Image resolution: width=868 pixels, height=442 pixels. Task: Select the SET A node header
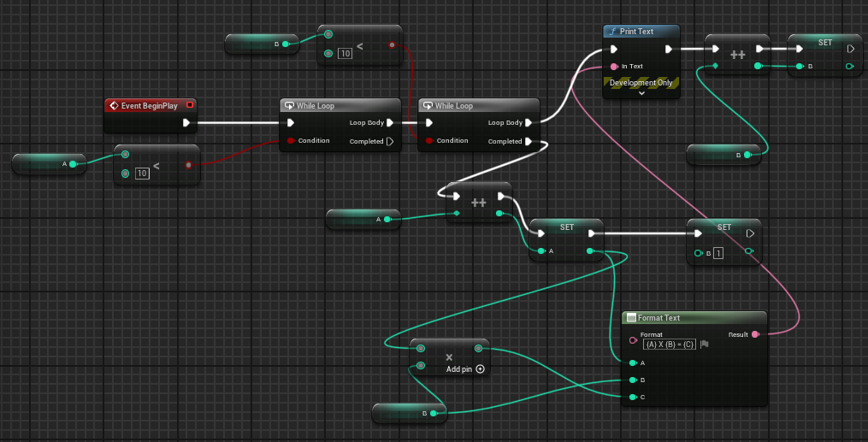tap(566, 227)
